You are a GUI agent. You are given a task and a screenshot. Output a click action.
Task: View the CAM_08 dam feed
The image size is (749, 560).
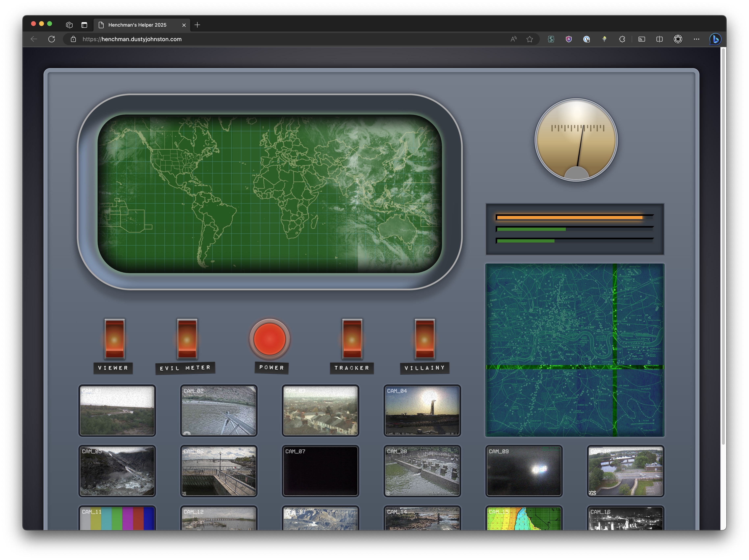pos(422,471)
